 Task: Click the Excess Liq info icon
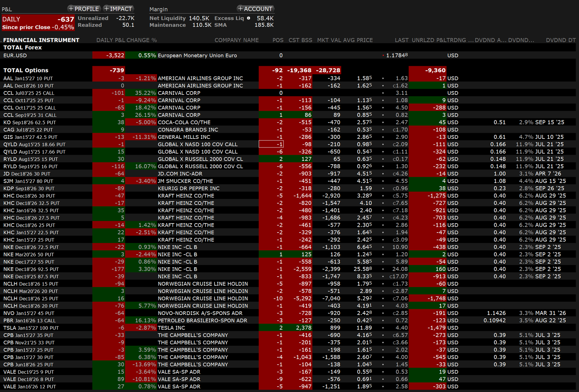click(x=248, y=18)
